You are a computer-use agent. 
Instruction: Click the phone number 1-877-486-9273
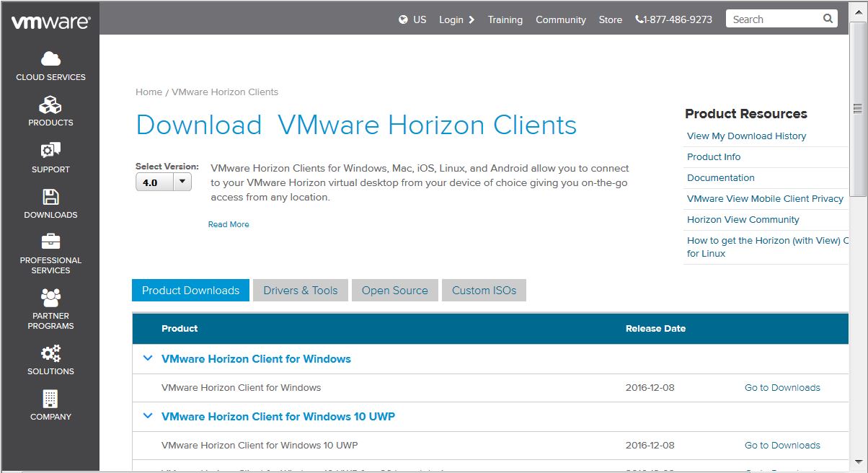(x=674, y=19)
